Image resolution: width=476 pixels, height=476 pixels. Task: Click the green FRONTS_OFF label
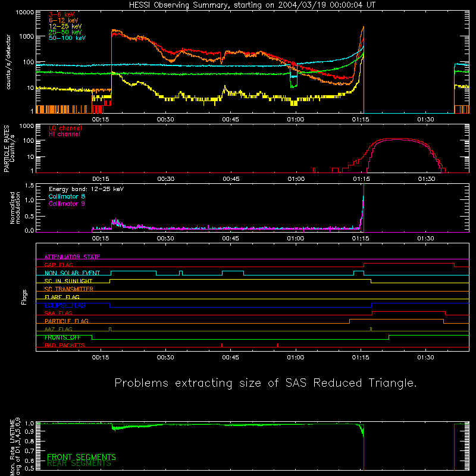[62, 337]
